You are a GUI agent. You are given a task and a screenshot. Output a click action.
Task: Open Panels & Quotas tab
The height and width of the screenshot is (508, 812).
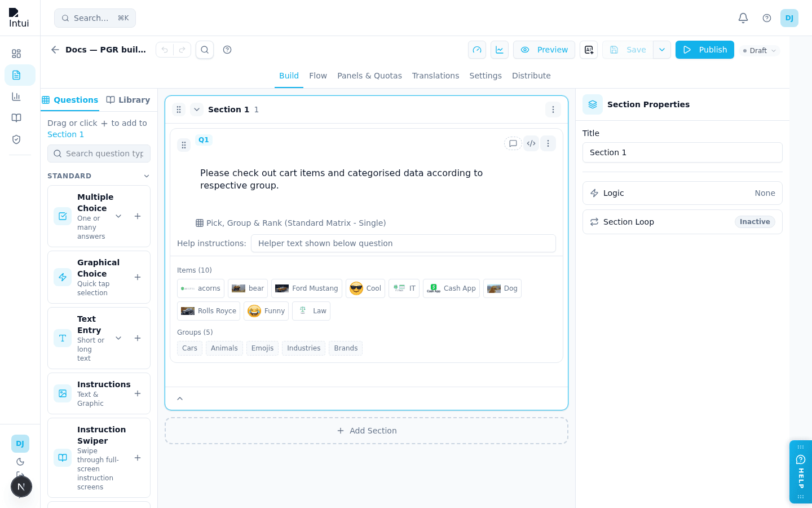point(369,76)
